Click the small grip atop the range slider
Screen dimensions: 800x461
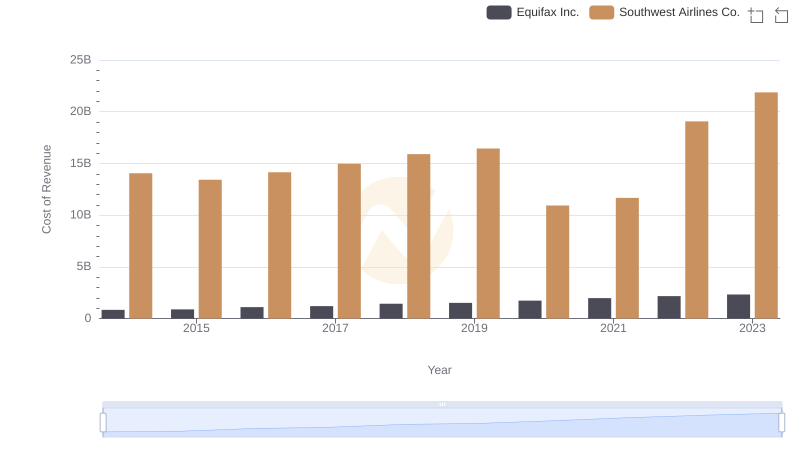coord(442,404)
